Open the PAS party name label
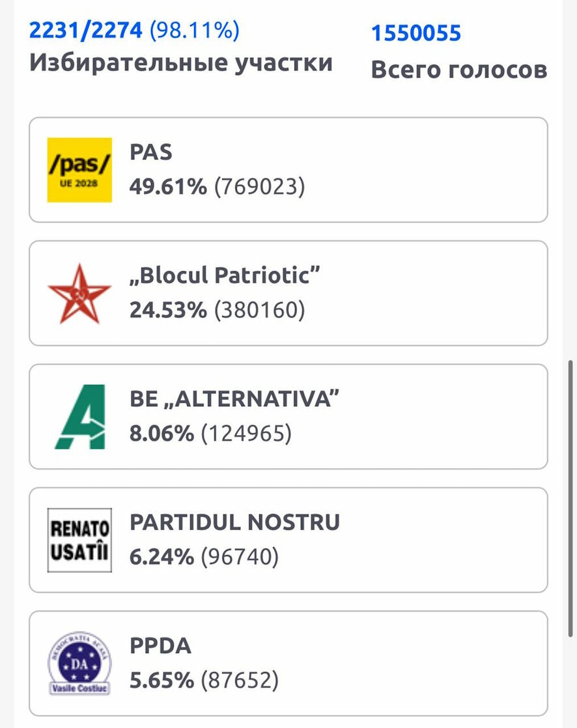 [151, 152]
